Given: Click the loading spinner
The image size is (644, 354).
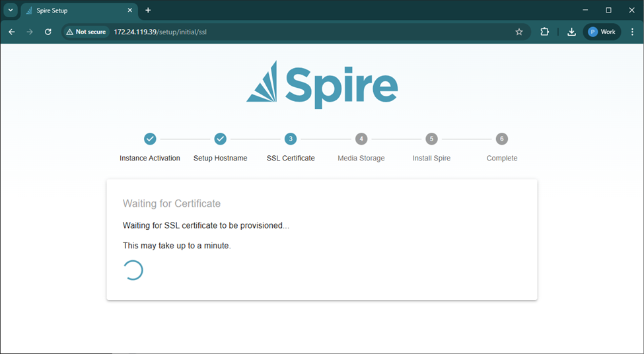Looking at the screenshot, I should [x=133, y=270].
